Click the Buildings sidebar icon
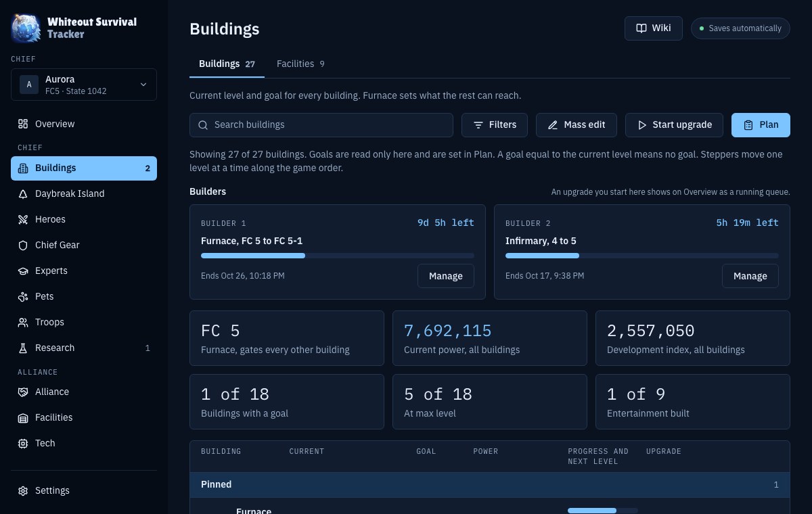The height and width of the screenshot is (514, 812). [x=23, y=168]
